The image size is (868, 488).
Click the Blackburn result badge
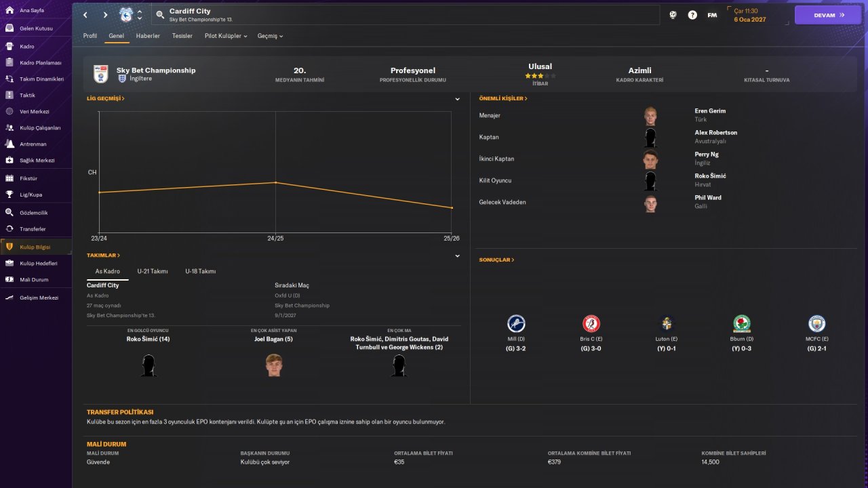[742, 323]
